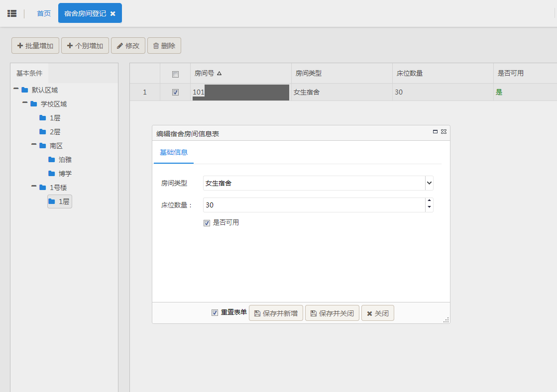Focus the 床位数量 input field
This screenshot has height=392, width=557.
click(314, 205)
